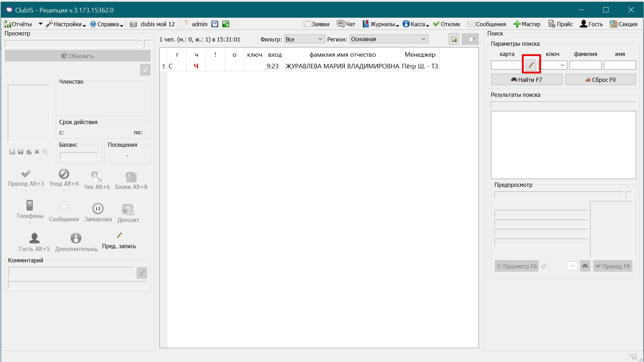Click the admin user icon
Viewport: 644px width, 362px height.
(x=186, y=24)
